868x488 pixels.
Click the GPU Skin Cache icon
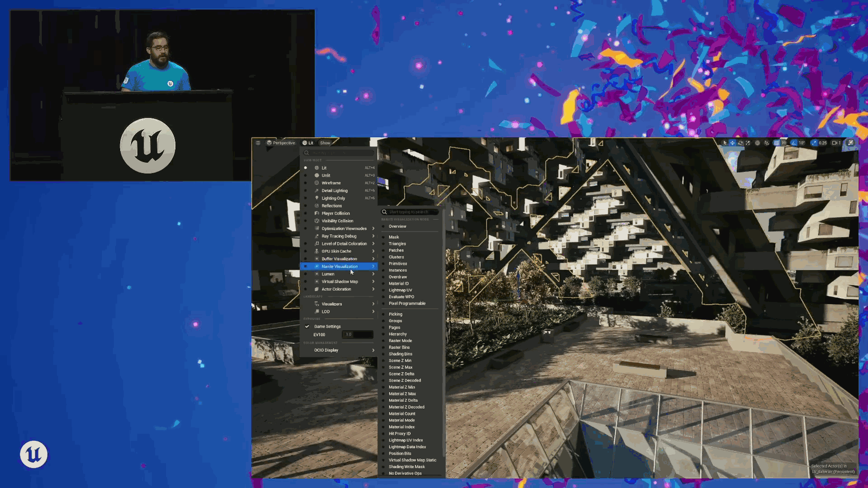(x=317, y=251)
